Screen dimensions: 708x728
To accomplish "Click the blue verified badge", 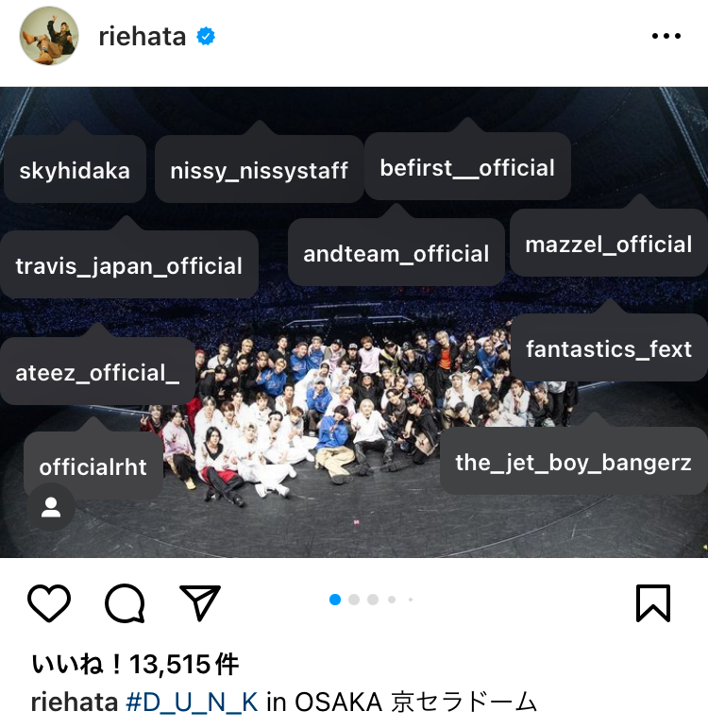I will [206, 36].
